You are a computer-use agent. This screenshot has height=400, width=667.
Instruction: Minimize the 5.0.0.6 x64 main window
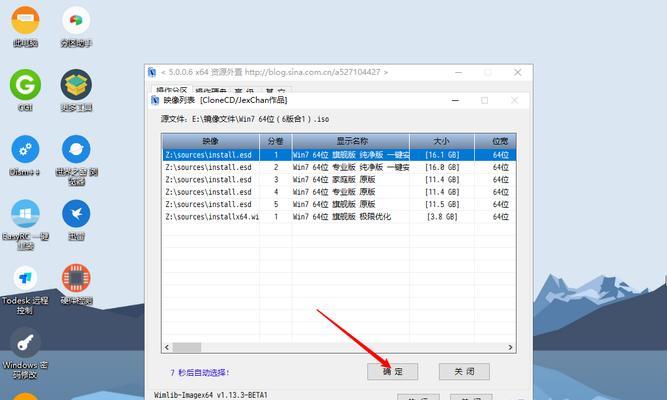[459, 72]
